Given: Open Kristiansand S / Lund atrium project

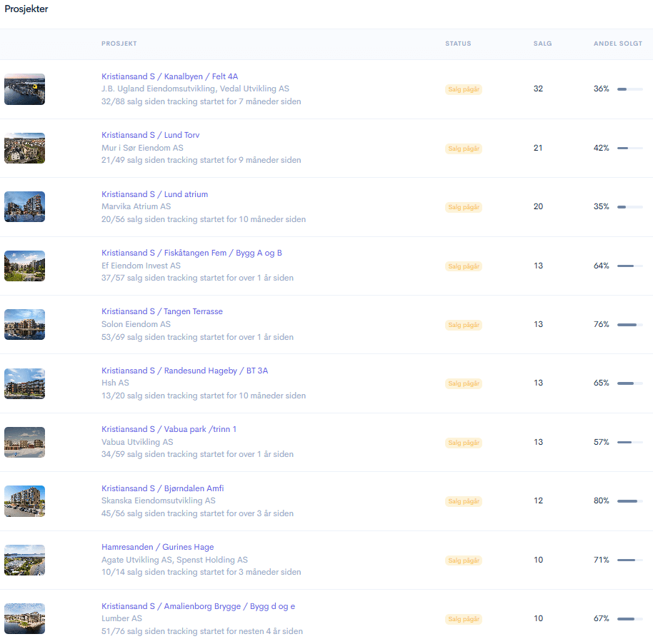Looking at the screenshot, I should click(154, 194).
